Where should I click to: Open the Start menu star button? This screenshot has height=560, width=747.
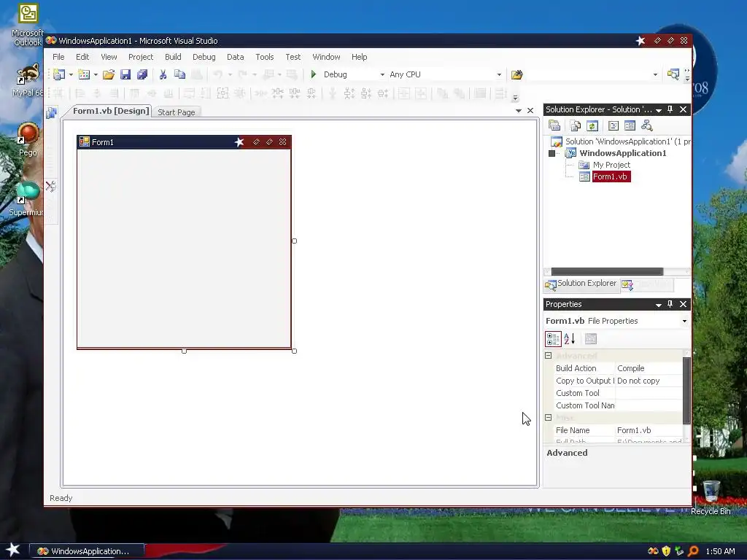click(13, 550)
